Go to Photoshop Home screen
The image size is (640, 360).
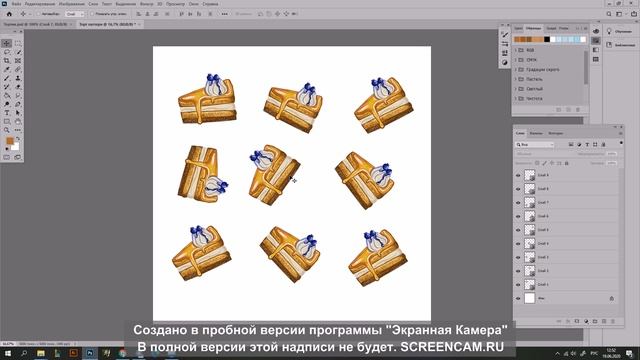pyautogui.click(x=9, y=14)
